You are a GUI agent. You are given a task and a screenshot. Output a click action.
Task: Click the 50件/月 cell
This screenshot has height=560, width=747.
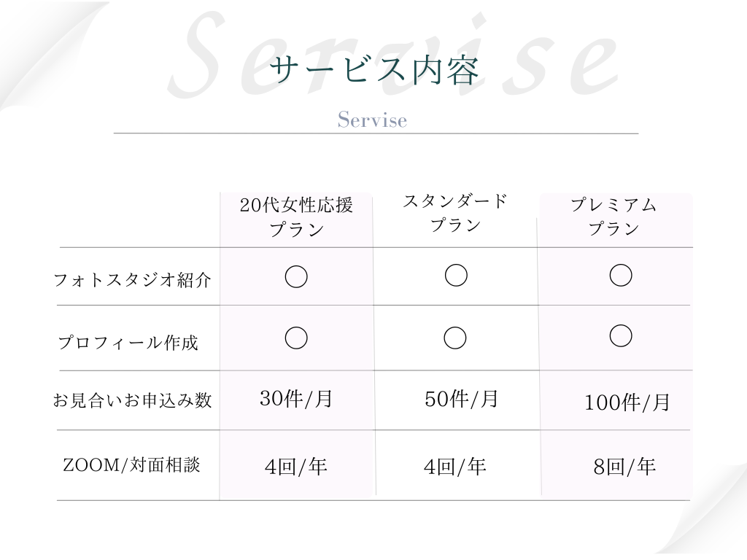[462, 399]
